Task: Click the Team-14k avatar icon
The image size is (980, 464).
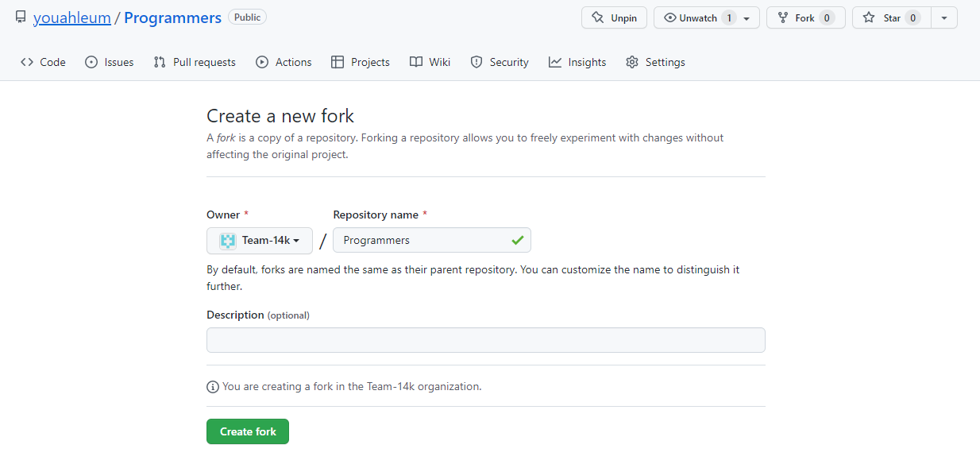Action: tap(228, 240)
